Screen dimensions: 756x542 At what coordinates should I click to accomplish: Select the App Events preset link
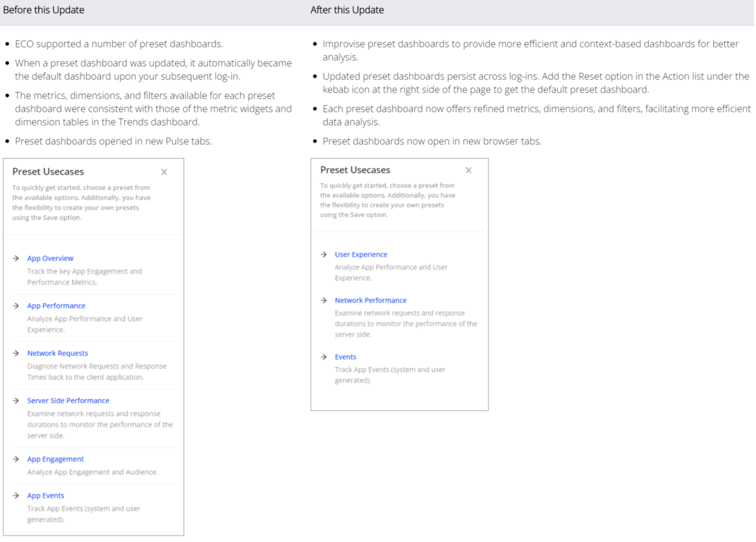46,496
